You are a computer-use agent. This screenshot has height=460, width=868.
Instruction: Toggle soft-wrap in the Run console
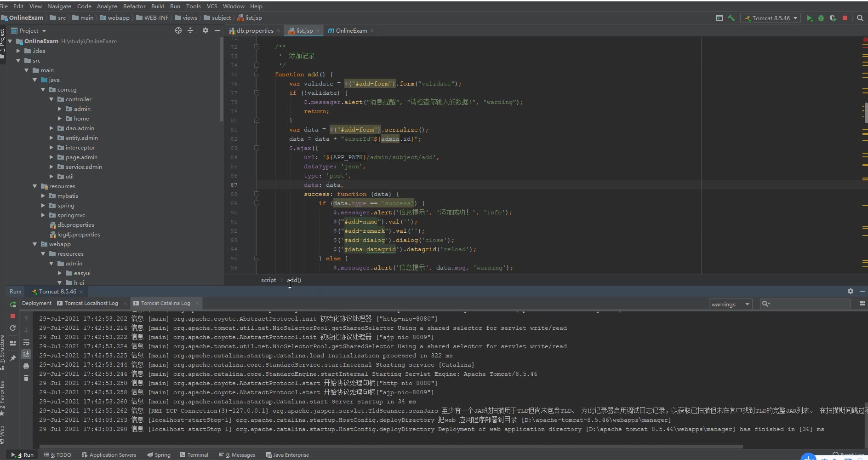(26, 342)
